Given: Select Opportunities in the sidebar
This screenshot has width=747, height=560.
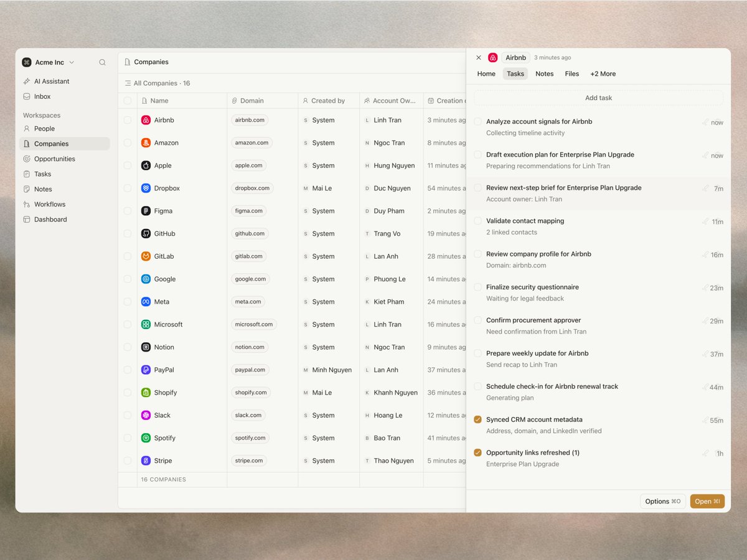Looking at the screenshot, I should 64,159.
